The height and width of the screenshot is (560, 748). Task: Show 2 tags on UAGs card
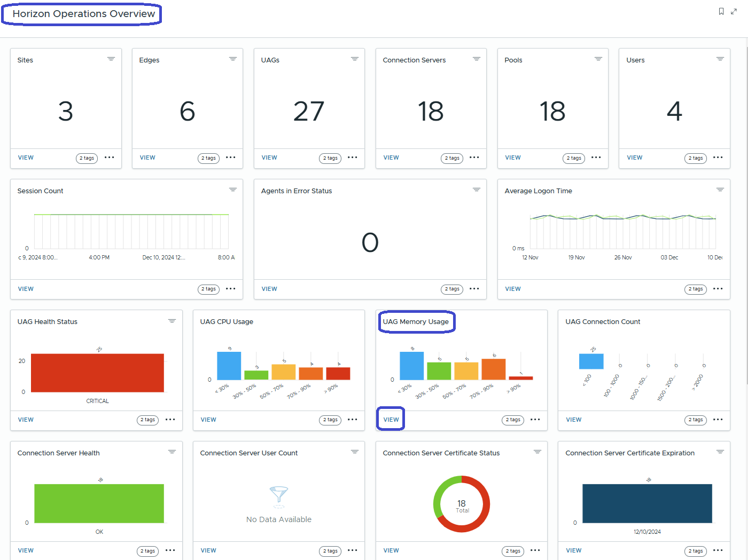pos(330,158)
